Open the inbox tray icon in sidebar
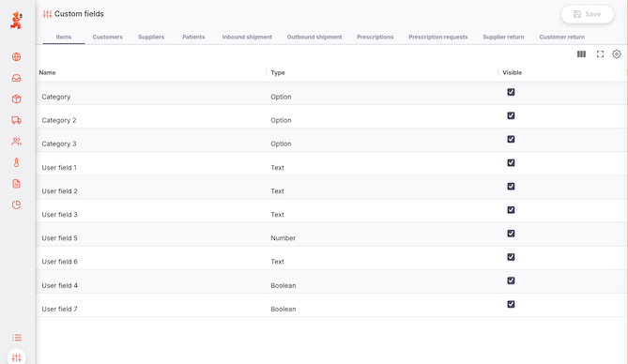 click(x=16, y=78)
